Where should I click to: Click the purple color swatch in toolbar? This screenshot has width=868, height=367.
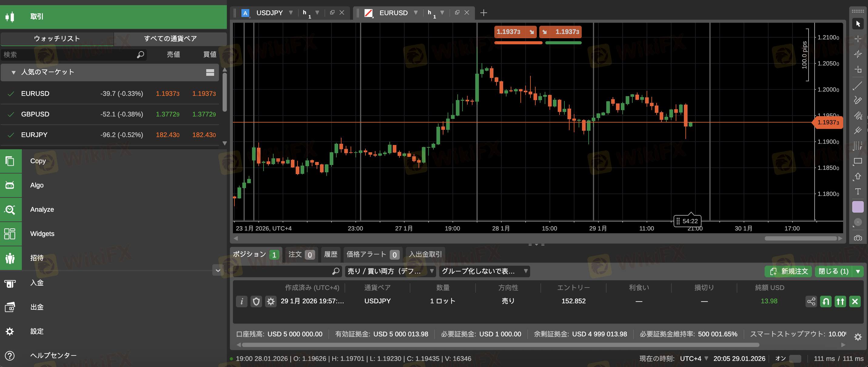point(858,207)
